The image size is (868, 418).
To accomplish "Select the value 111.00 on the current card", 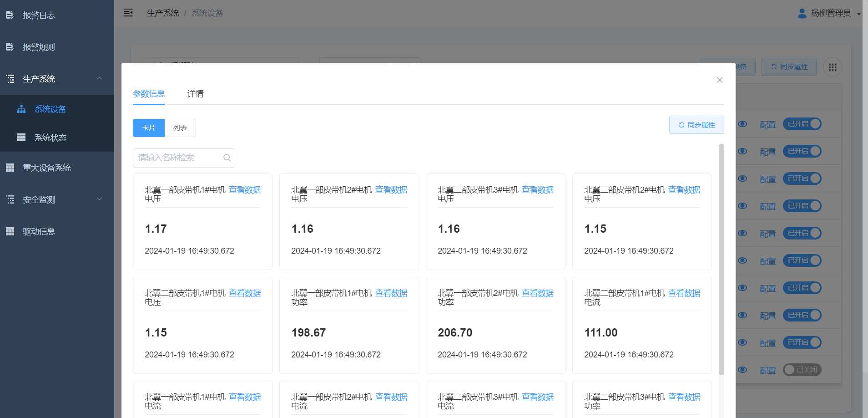I will [601, 333].
